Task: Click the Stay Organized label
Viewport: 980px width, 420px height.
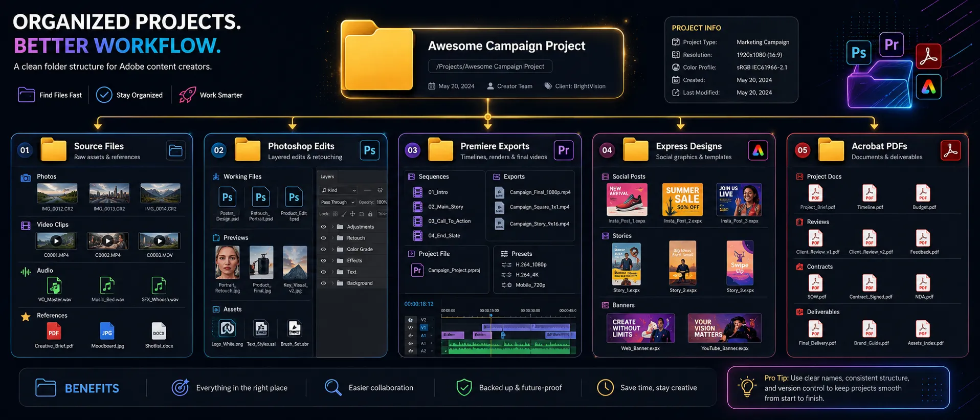Action: pos(140,95)
